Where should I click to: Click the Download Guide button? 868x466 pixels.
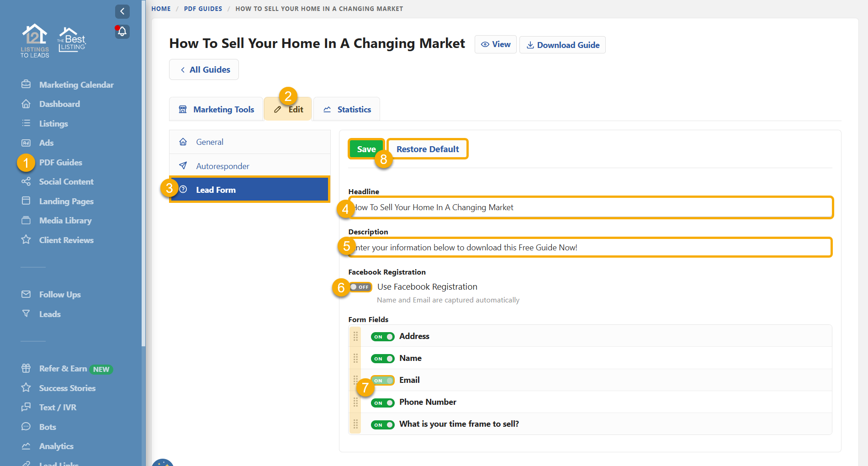point(562,45)
